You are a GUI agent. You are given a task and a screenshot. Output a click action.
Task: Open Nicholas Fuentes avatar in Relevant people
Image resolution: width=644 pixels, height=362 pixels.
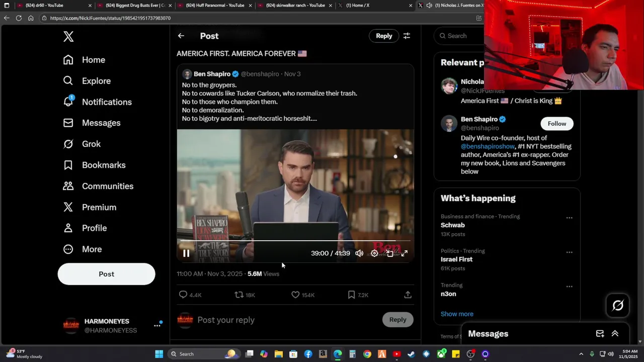pyautogui.click(x=449, y=86)
